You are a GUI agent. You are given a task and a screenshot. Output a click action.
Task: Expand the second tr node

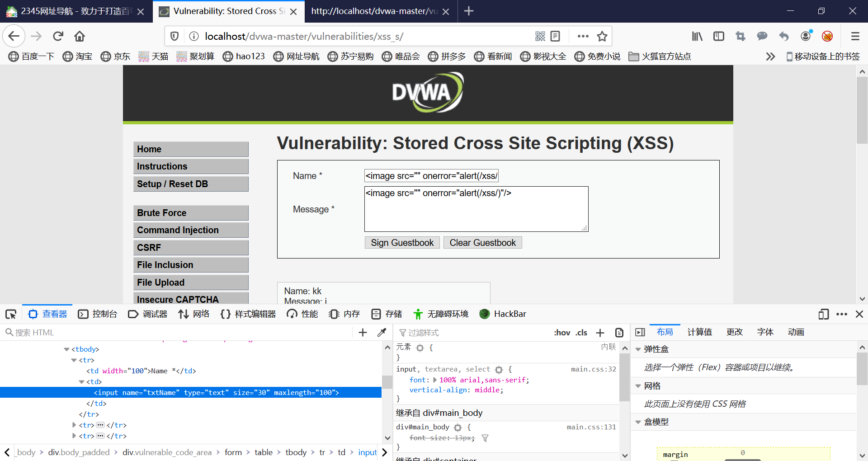(74, 425)
